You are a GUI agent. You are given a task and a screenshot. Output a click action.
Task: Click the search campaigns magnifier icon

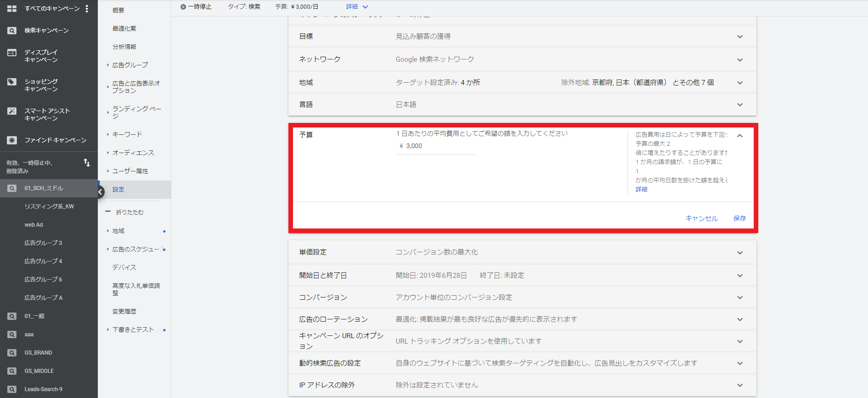point(12,31)
